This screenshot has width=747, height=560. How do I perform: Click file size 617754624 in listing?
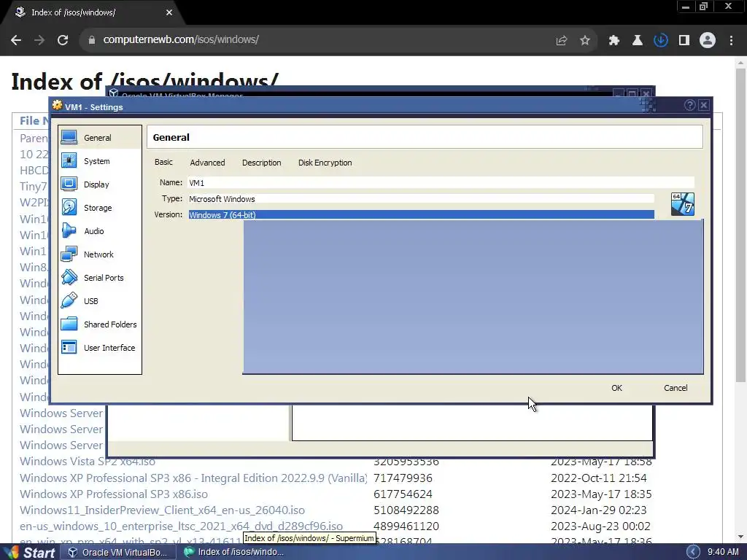coord(403,494)
